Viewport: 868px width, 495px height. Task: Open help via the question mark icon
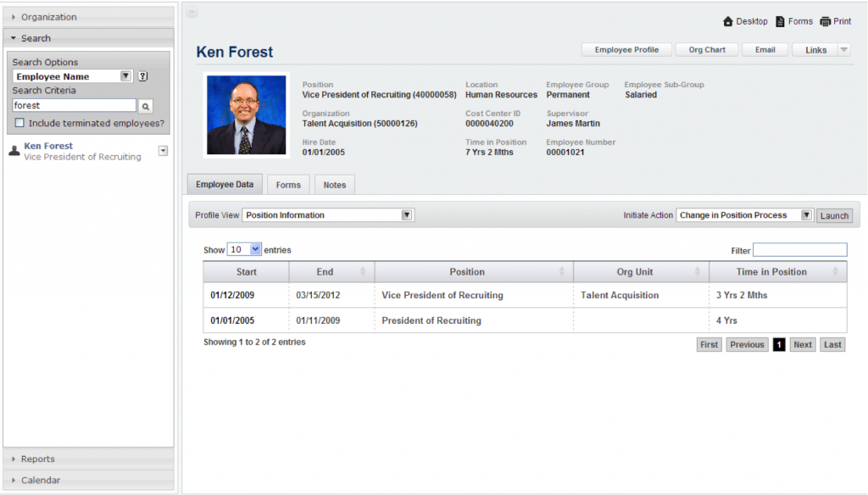tap(142, 75)
